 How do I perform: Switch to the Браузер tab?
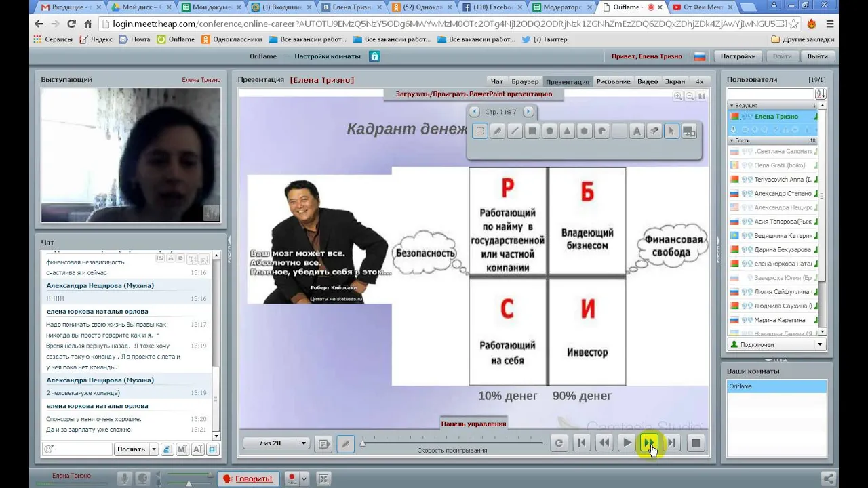(x=525, y=81)
